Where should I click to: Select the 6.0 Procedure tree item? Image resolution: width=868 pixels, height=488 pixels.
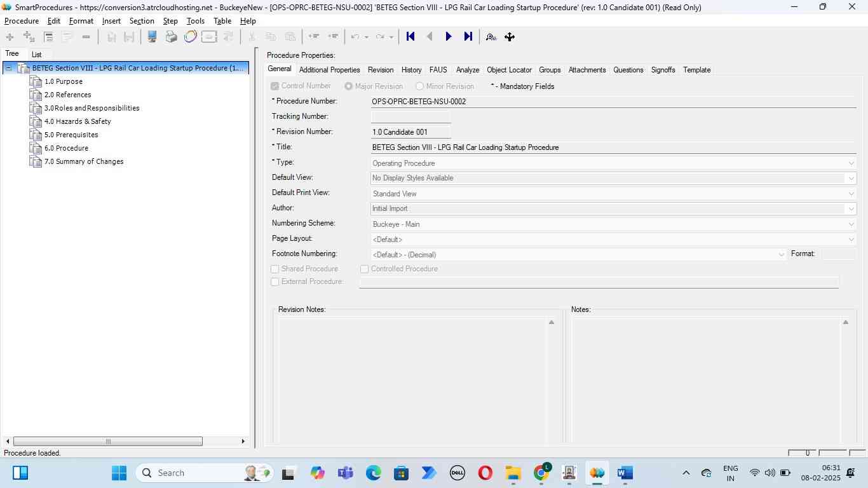[x=66, y=148]
